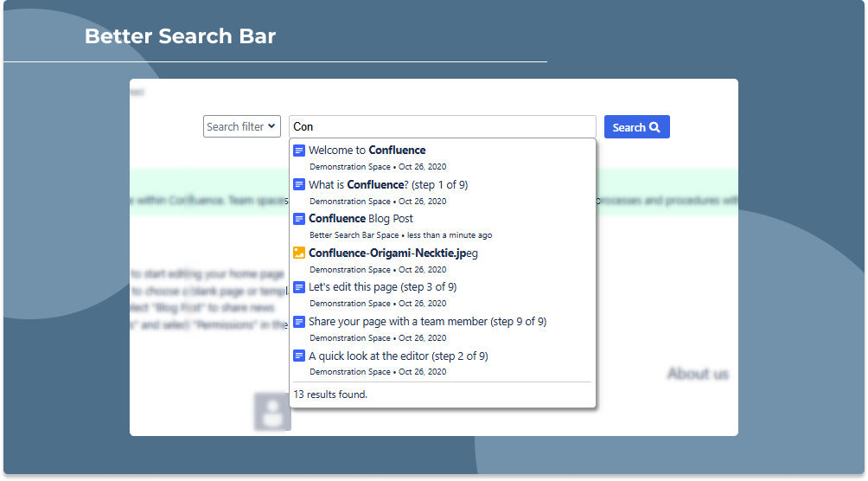Click image icon beside Confluence-Origami-Necktie.jpeg
The image size is (868, 481).
pos(299,253)
